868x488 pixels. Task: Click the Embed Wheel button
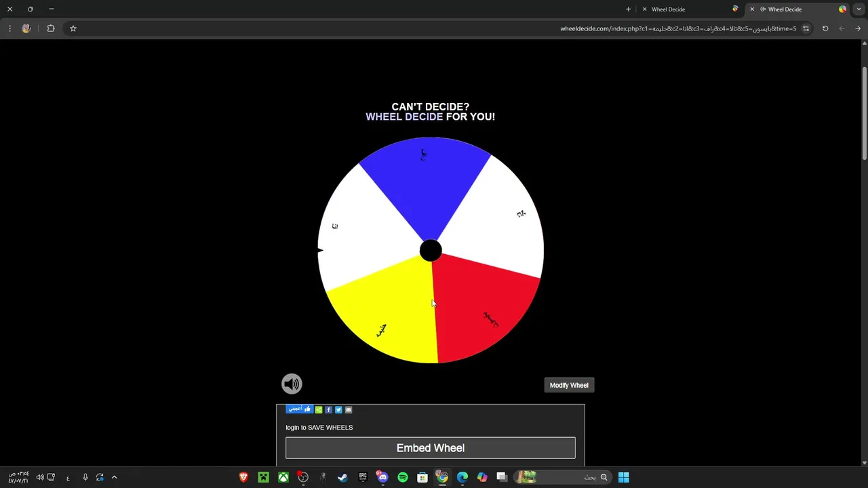pos(431,448)
